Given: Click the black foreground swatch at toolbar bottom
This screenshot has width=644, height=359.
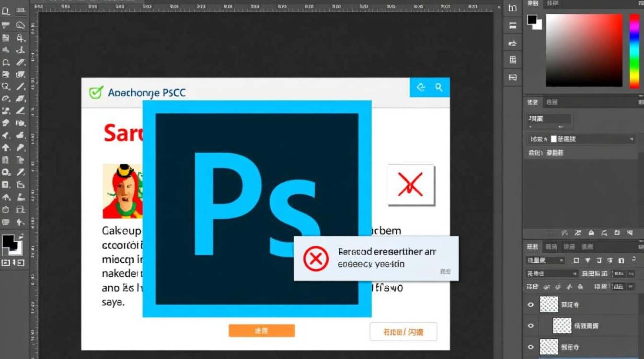Looking at the screenshot, I should coord(9,242).
